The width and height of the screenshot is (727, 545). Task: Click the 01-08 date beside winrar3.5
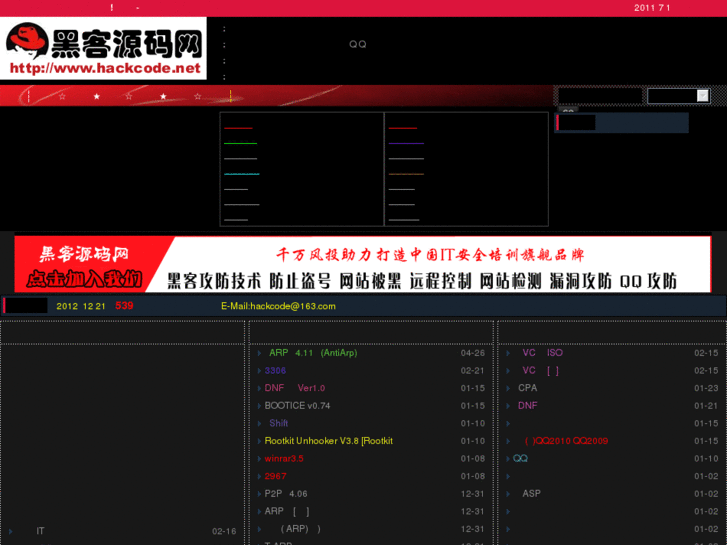point(472,459)
